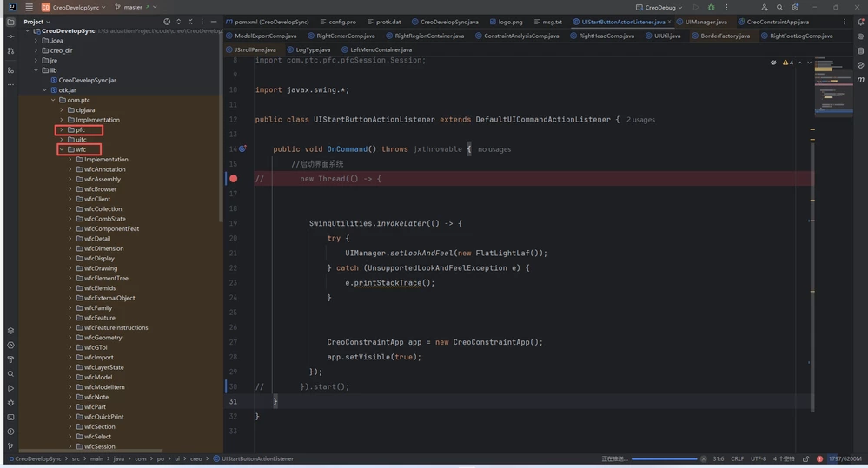Close the UIStartButtonActionListener.java tab
The height and width of the screenshot is (468, 868).
pyautogui.click(x=669, y=22)
